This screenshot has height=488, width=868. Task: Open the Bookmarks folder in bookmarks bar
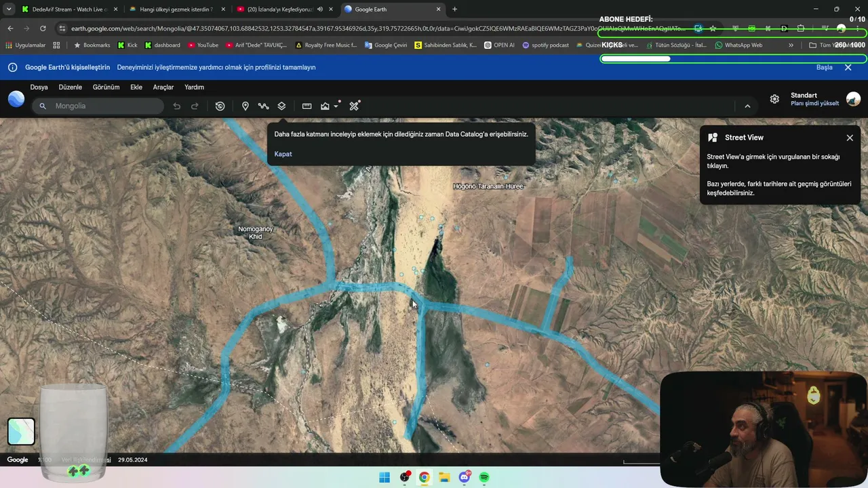(92, 45)
